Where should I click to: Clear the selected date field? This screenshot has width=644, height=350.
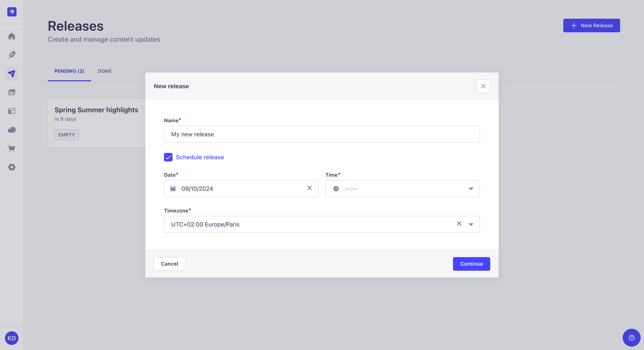pyautogui.click(x=309, y=188)
